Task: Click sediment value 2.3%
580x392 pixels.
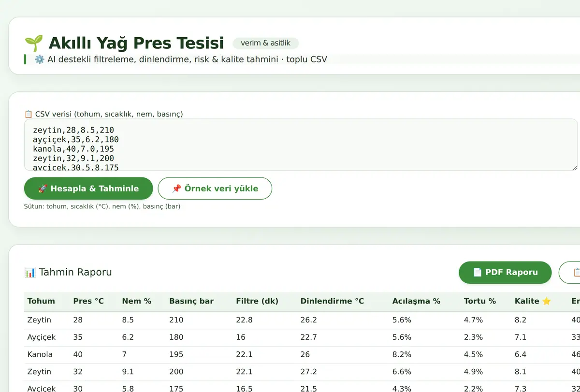Action: [473, 337]
